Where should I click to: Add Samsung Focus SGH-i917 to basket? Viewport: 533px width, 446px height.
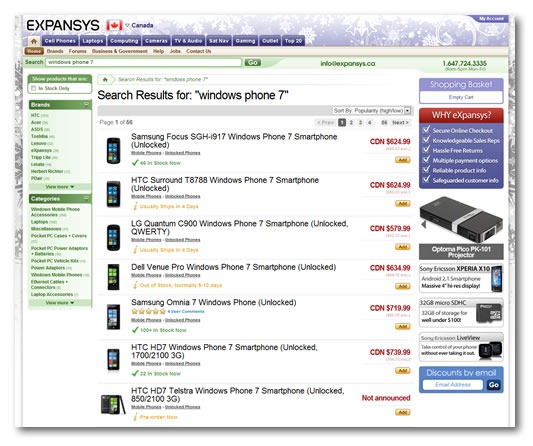(402, 160)
